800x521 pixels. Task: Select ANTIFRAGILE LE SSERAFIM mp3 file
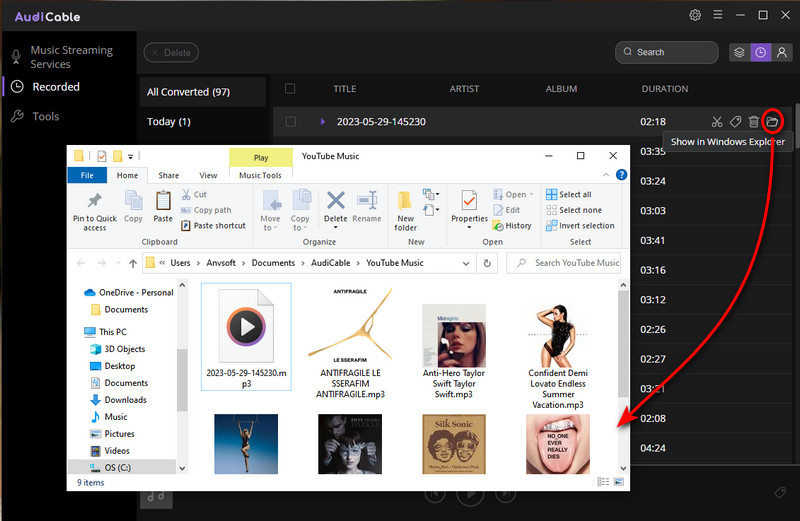[351, 342]
